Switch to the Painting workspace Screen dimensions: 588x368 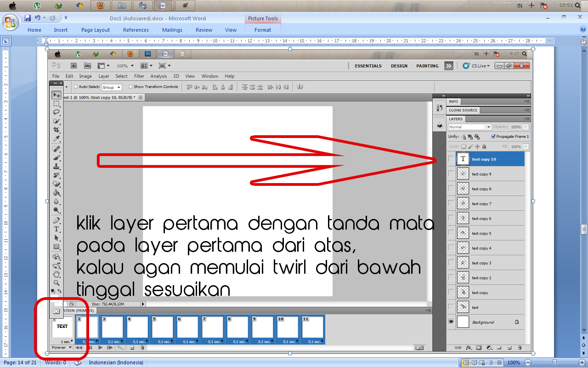pyautogui.click(x=427, y=66)
